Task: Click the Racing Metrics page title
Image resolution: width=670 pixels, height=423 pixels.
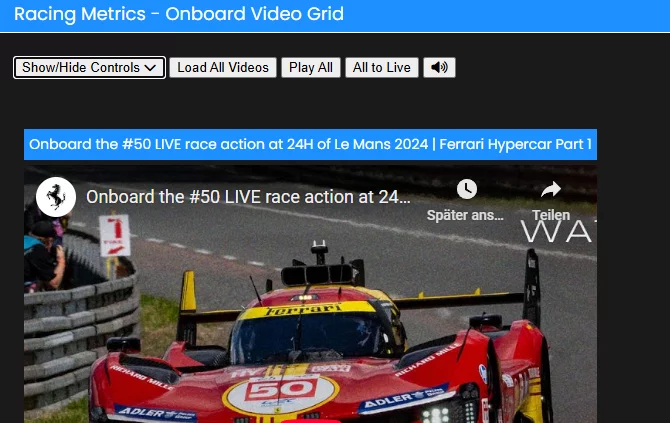Action: (179, 14)
